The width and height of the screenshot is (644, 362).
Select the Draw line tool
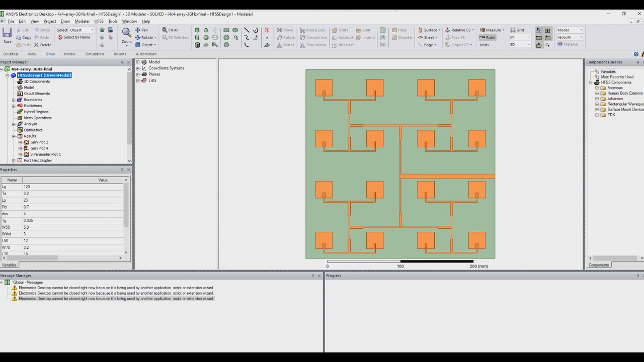[x=247, y=30]
